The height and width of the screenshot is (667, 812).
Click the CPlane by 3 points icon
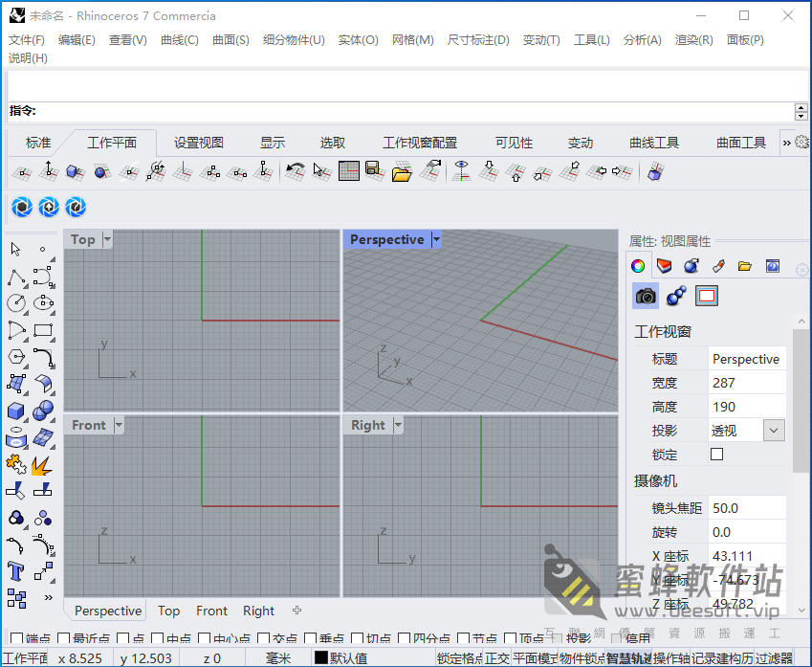209,172
